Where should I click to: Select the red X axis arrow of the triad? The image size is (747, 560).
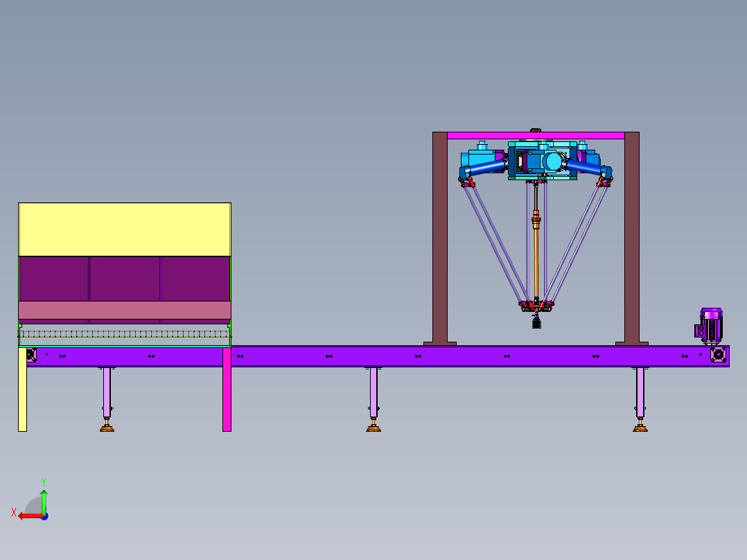[x=30, y=516]
